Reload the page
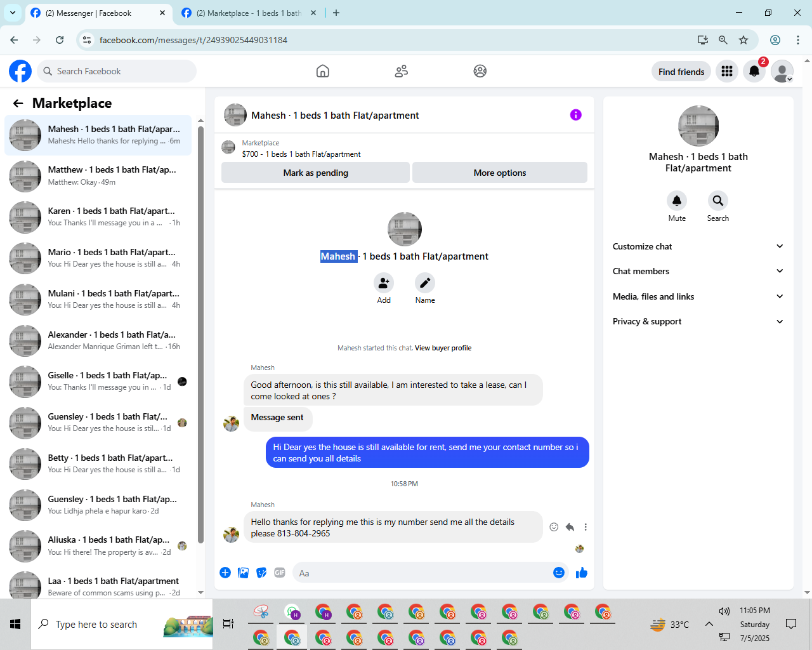The image size is (812, 650). (x=60, y=40)
